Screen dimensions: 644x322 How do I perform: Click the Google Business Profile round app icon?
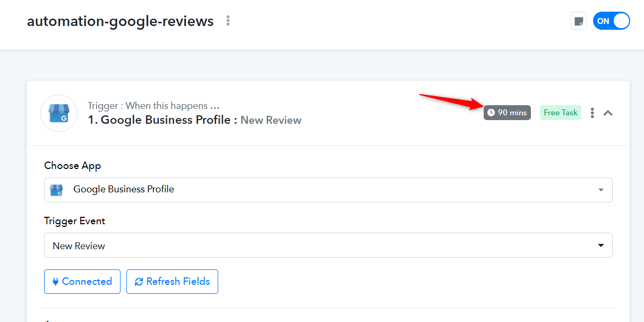click(59, 113)
